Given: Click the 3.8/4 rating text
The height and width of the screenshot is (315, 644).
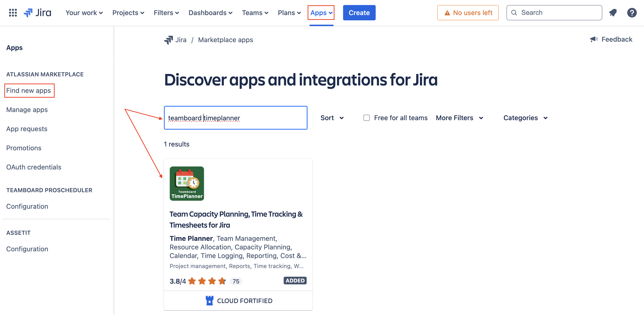Looking at the screenshot, I should point(178,281).
